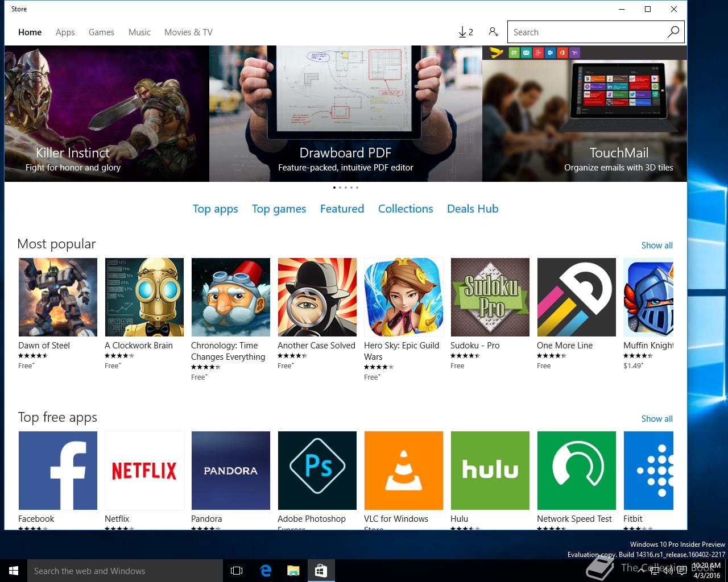Click the Dawn of Steel title text

click(x=44, y=346)
